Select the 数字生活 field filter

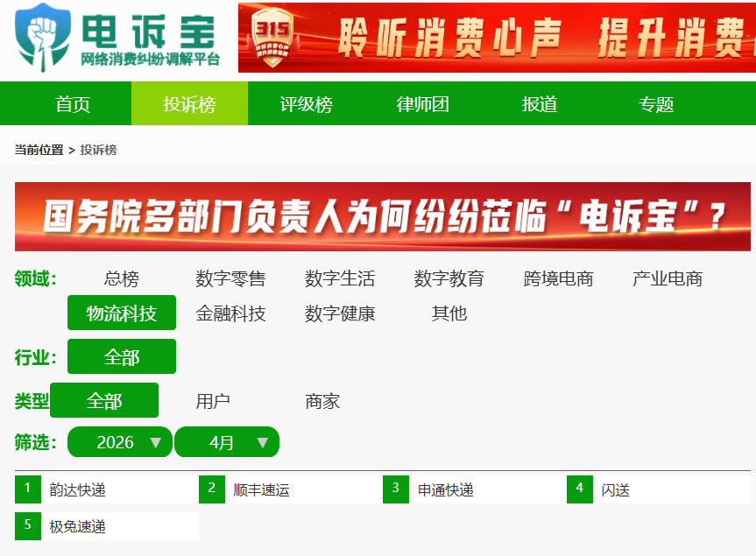tap(340, 278)
